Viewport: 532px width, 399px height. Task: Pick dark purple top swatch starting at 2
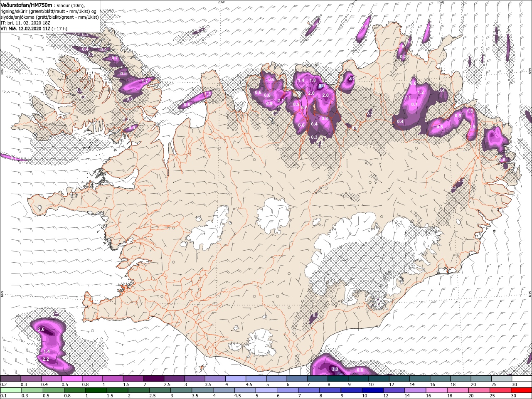tap(153, 379)
